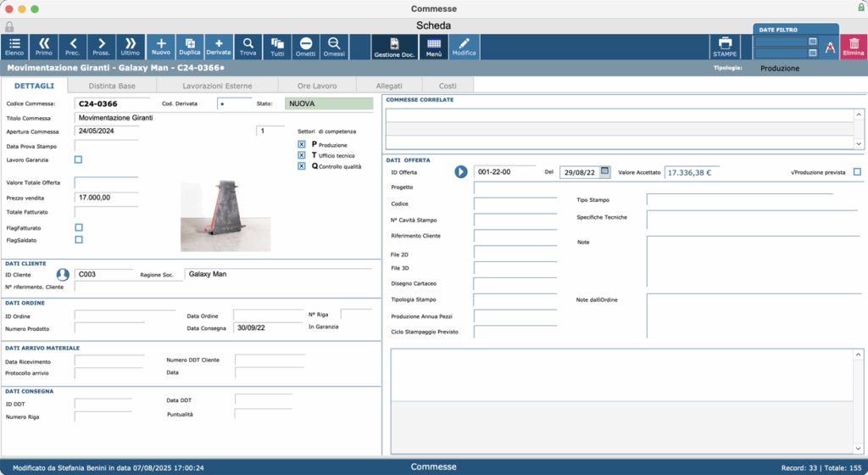The width and height of the screenshot is (868, 475).
Task: Click Prezzo vendita field 17.000,00
Action: pyautogui.click(x=106, y=198)
